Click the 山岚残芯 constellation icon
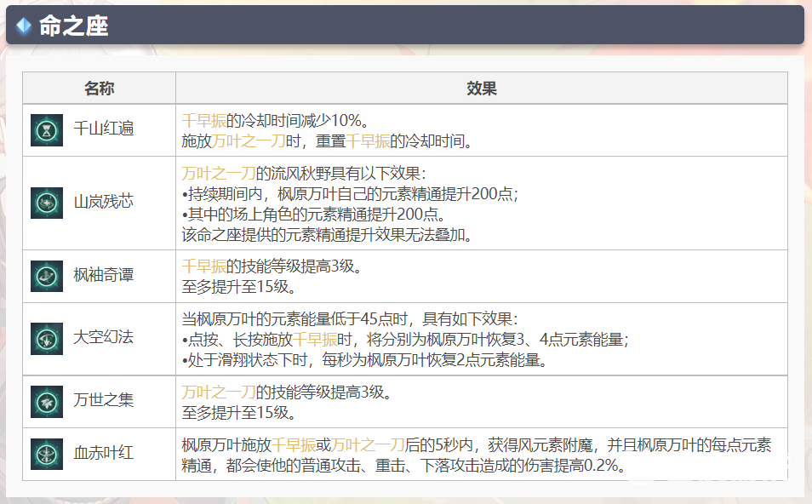The image size is (812, 504). click(47, 203)
